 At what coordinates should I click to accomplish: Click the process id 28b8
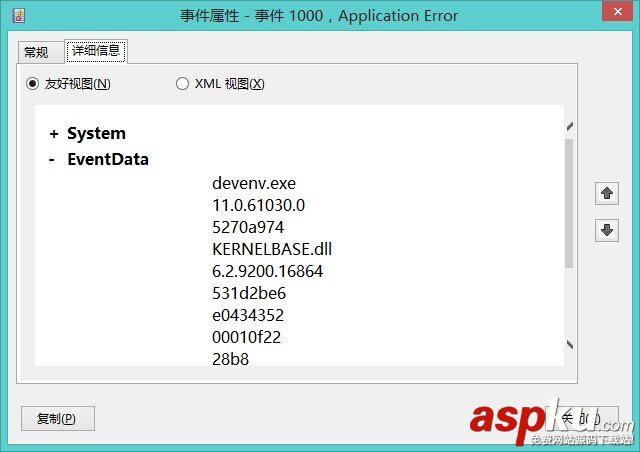point(230,359)
